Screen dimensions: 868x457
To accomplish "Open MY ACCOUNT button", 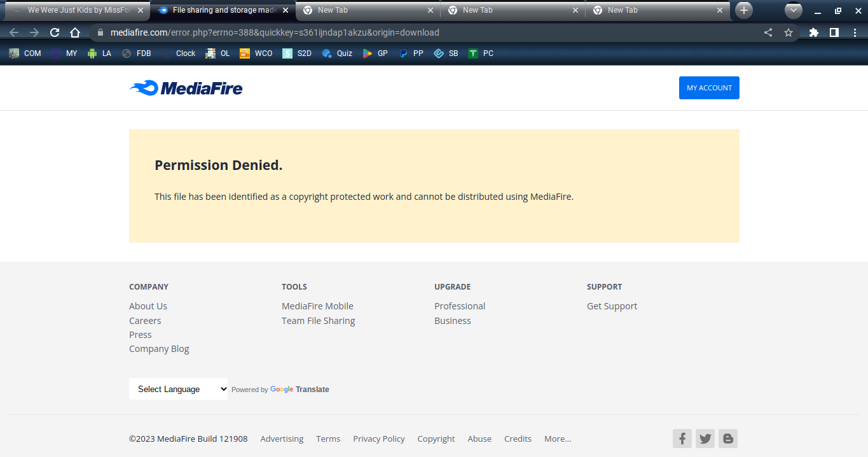I will tap(709, 88).
